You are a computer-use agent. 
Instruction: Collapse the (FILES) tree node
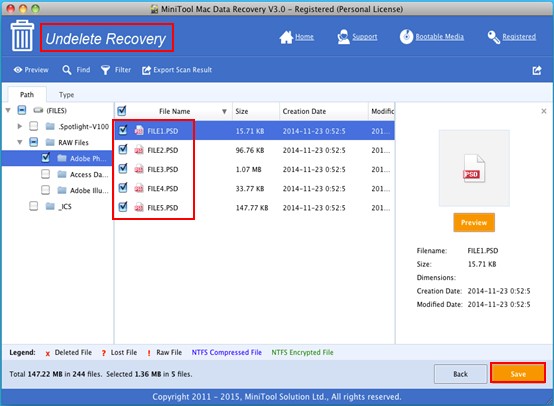coord(8,111)
